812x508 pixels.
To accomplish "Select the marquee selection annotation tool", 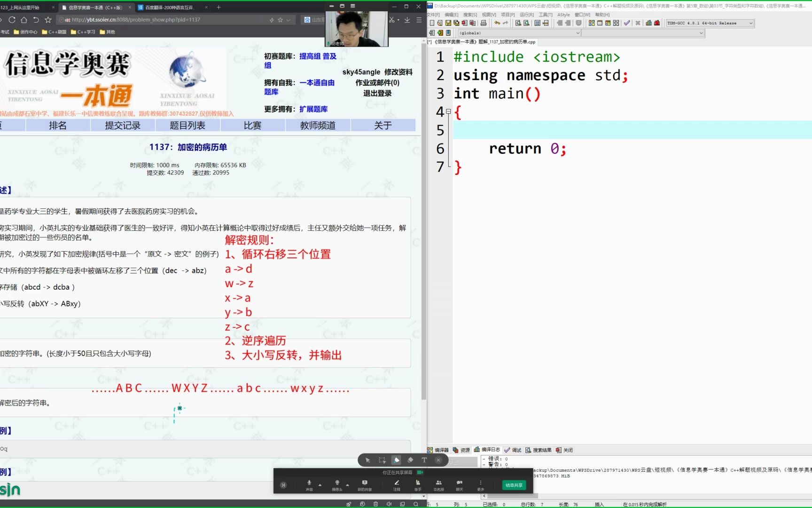I will (x=382, y=460).
